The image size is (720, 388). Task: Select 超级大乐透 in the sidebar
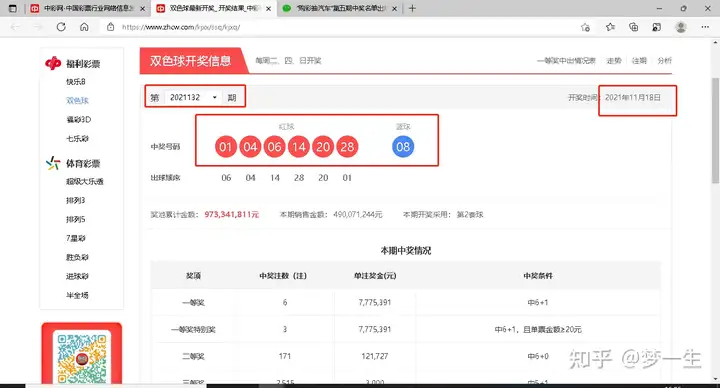pos(84,181)
